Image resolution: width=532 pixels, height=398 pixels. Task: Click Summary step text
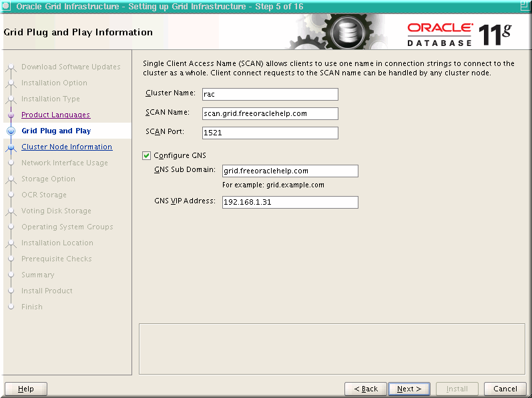pos(37,275)
